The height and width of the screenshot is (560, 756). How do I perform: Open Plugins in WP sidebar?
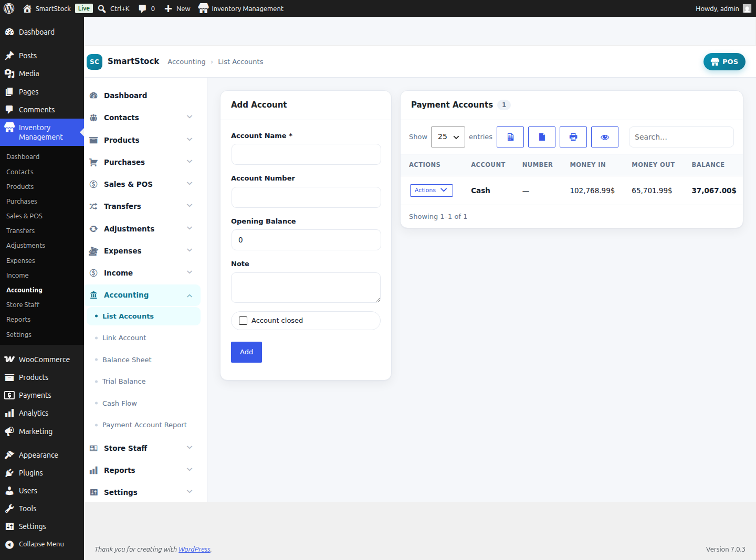(x=30, y=473)
